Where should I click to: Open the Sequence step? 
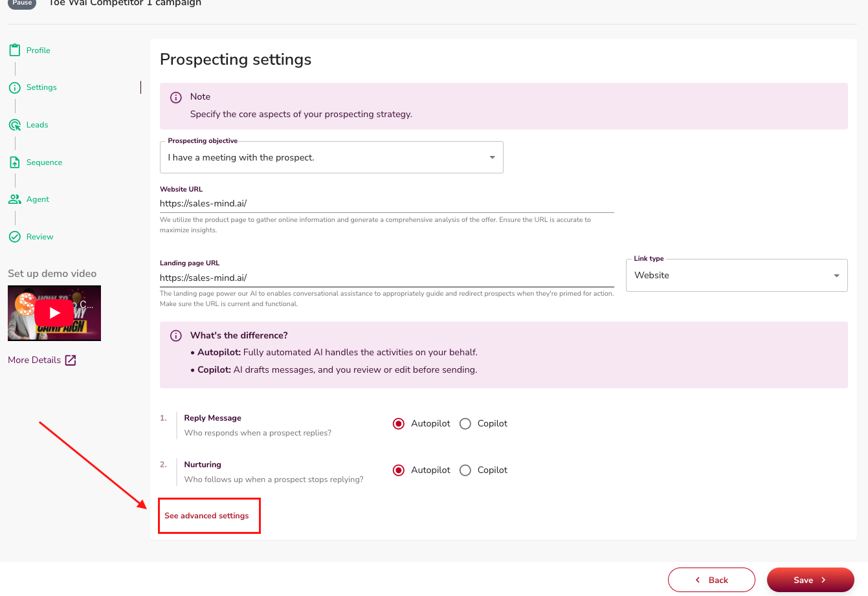[44, 162]
